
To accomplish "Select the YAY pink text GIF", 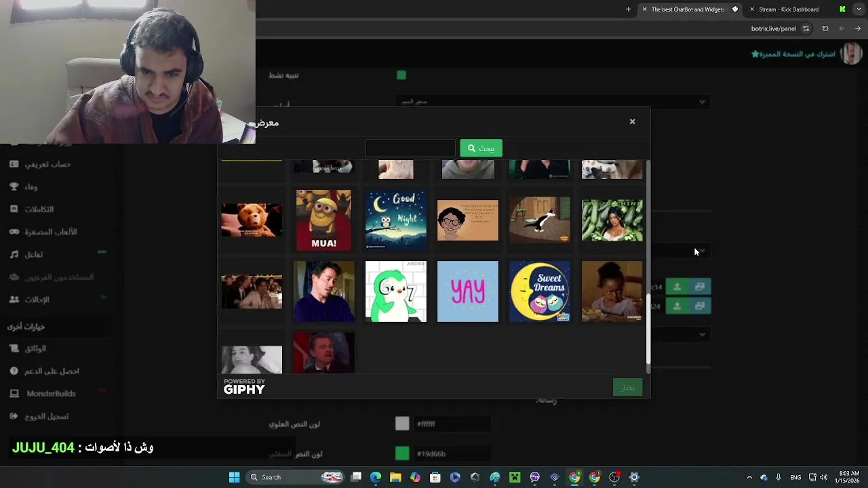I will (x=467, y=291).
